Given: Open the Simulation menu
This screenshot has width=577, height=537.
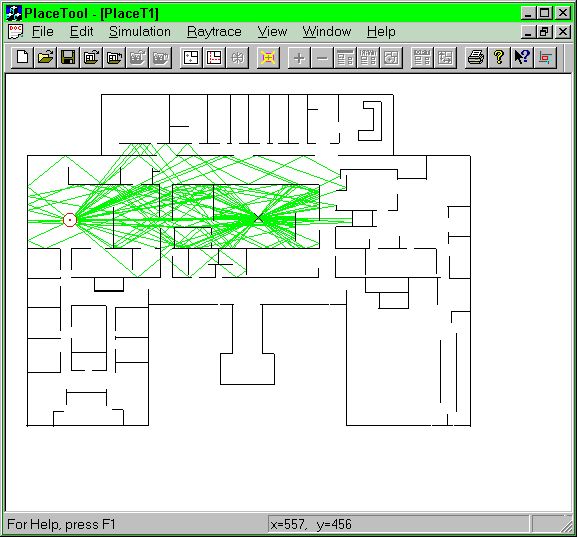Looking at the screenshot, I should pos(140,32).
